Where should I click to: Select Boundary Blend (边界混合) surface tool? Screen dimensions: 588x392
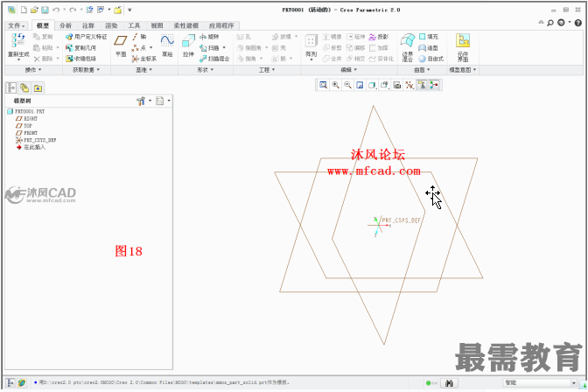408,47
